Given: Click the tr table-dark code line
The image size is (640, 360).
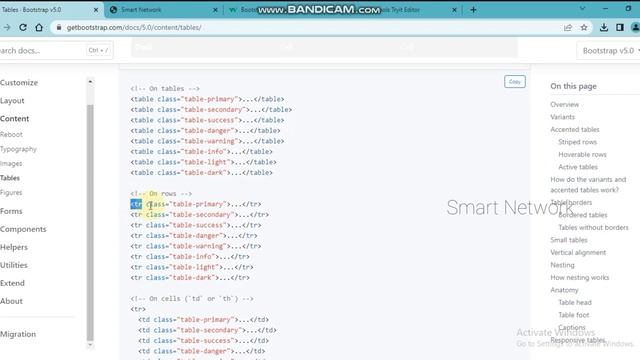Looking at the screenshot, I should tap(190, 278).
